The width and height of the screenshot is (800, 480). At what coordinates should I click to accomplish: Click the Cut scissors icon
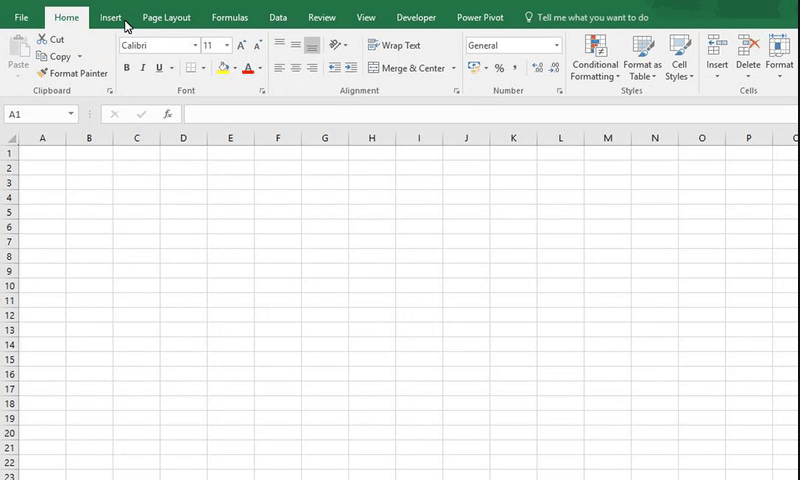coord(42,40)
